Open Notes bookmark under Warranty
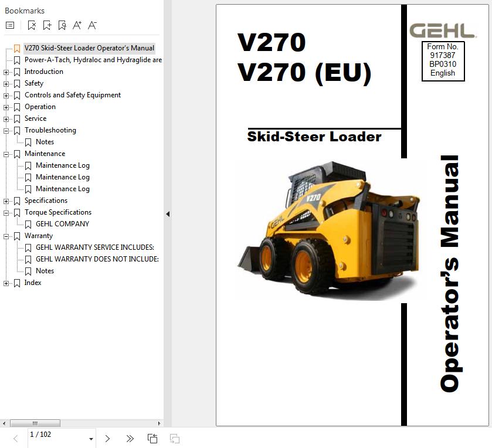 point(45,271)
